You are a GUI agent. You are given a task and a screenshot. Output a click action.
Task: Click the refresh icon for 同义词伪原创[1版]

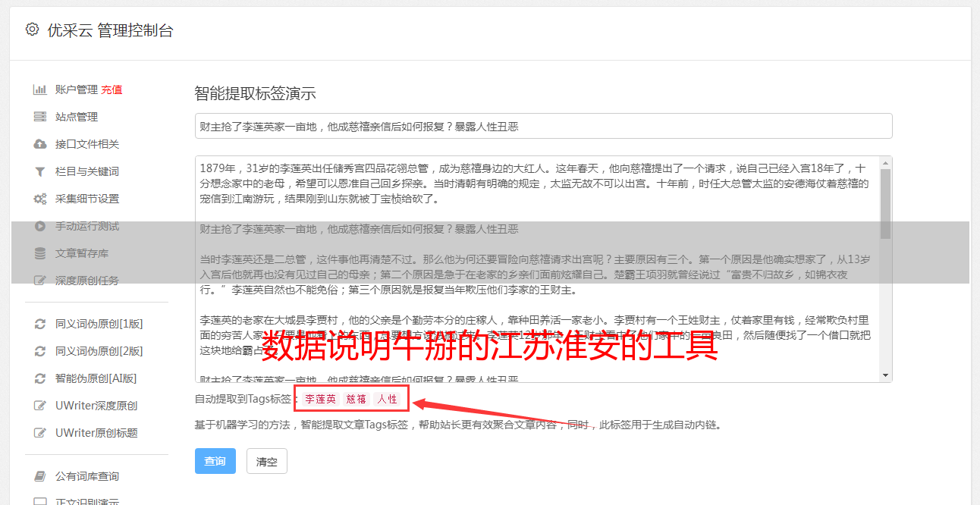[40, 324]
